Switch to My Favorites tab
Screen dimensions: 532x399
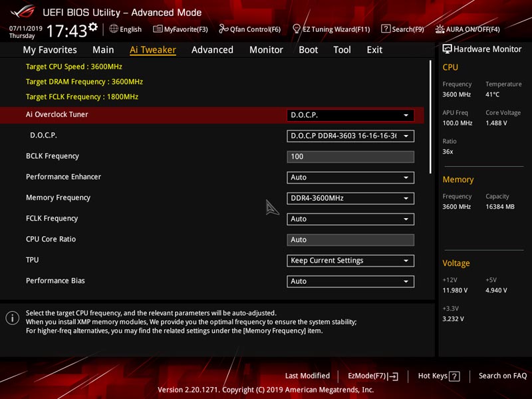50,50
